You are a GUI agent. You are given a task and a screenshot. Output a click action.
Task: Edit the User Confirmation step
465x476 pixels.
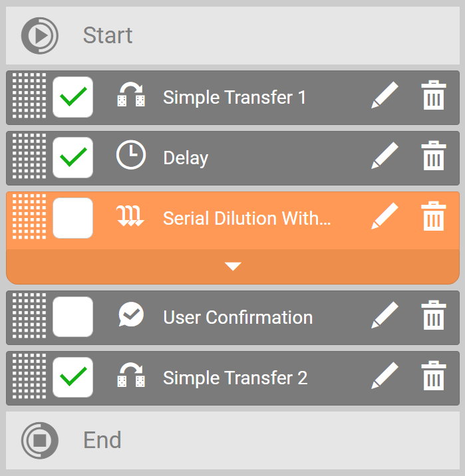point(385,317)
